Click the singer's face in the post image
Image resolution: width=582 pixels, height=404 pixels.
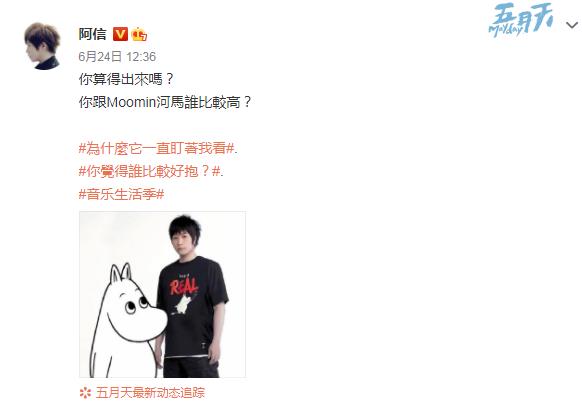pyautogui.click(x=183, y=242)
